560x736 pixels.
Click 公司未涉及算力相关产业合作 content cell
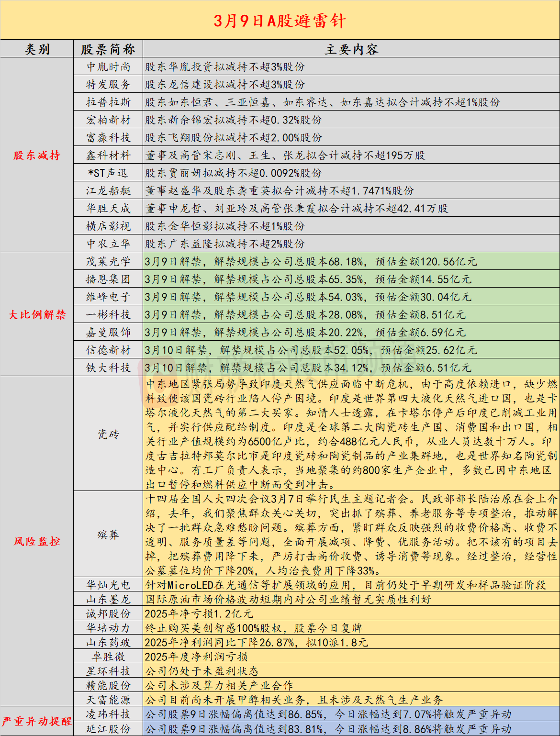351,685
